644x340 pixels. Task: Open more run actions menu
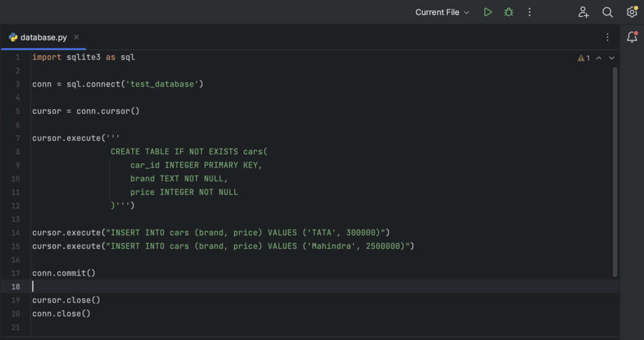[x=530, y=13]
